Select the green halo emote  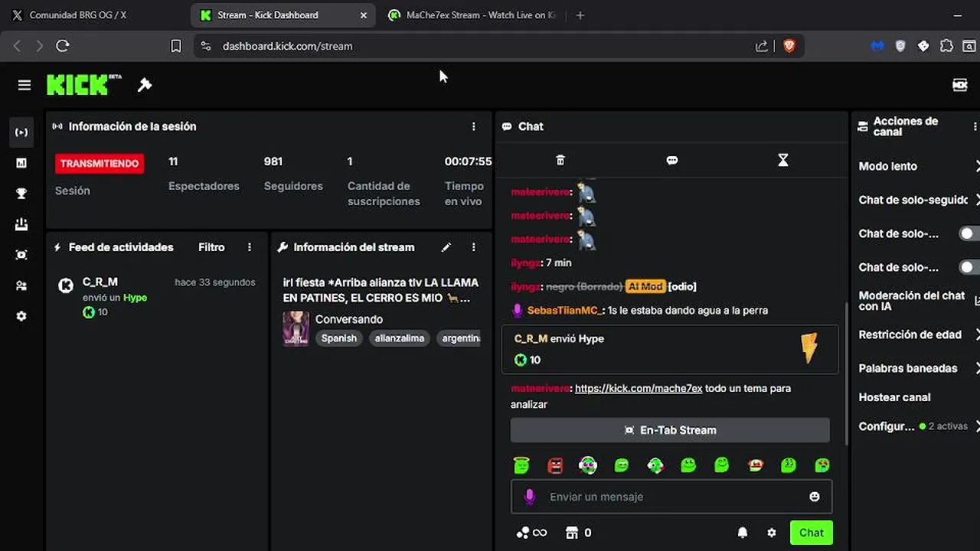click(x=521, y=465)
